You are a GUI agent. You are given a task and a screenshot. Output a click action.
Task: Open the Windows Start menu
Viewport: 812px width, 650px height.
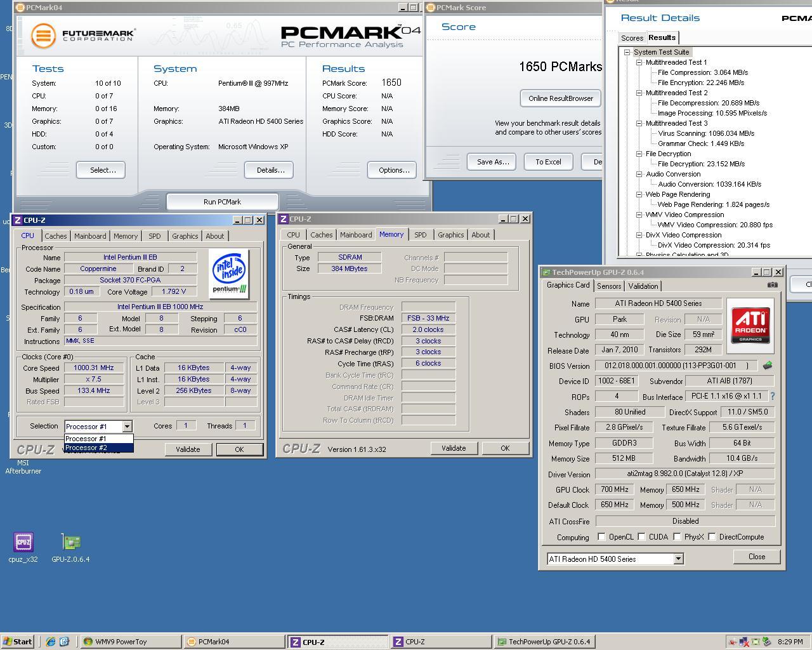pos(18,642)
